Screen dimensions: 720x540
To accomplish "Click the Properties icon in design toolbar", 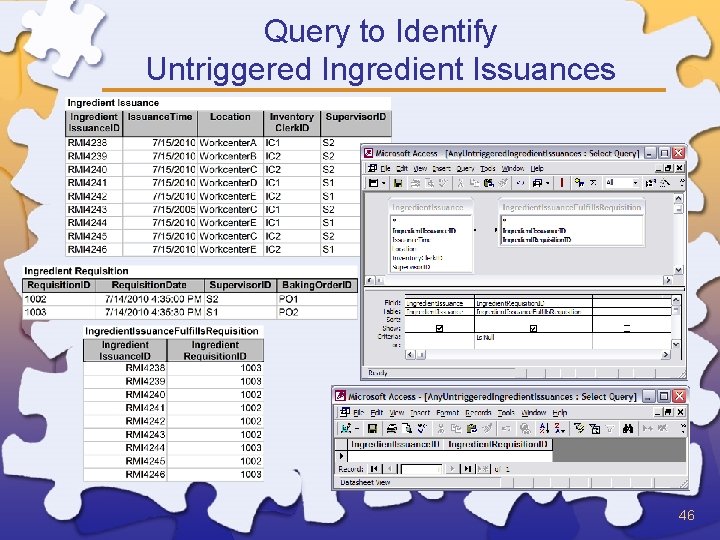I will (x=650, y=183).
